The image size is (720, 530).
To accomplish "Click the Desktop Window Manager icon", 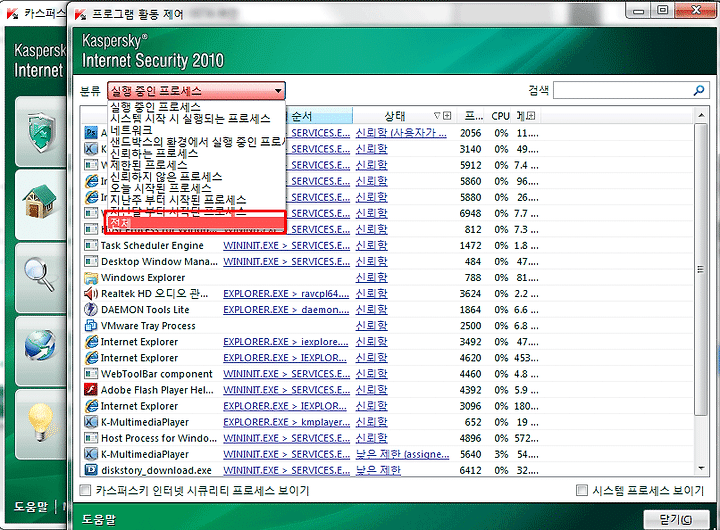I will tap(91, 261).
